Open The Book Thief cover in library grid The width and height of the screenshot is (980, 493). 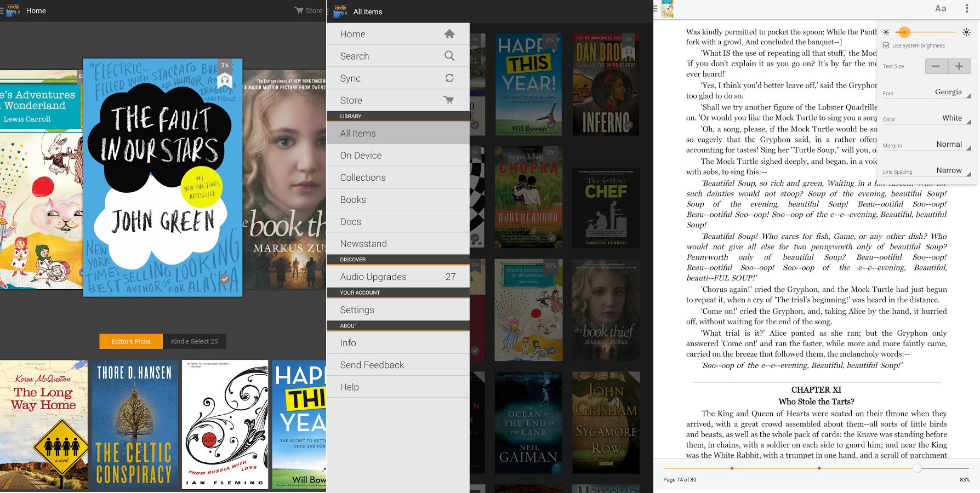pyautogui.click(x=606, y=310)
